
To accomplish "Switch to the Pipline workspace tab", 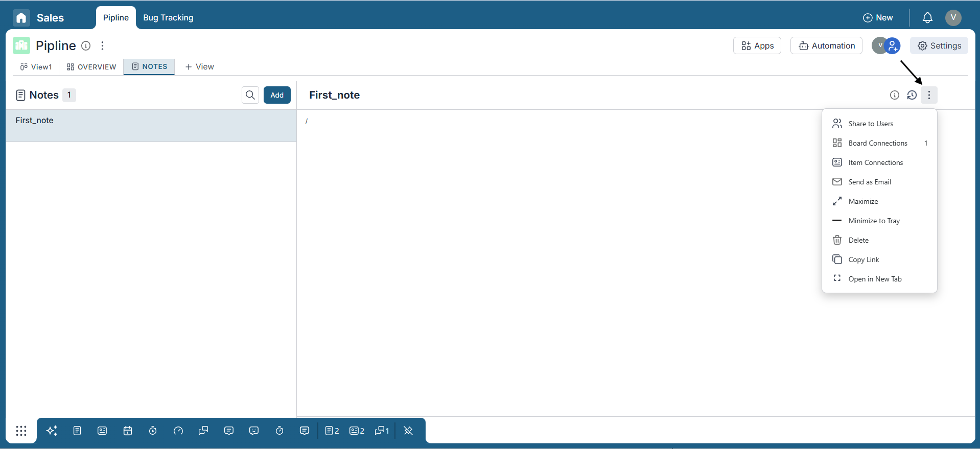I will click(x=116, y=18).
